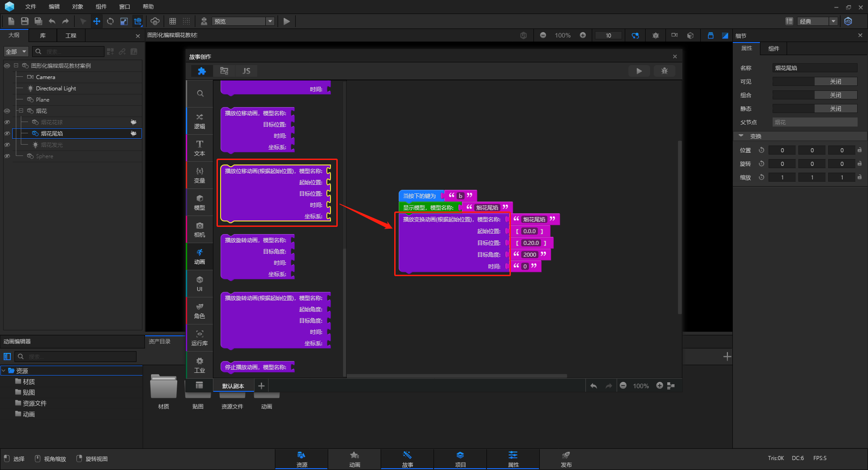Search blocks with the magnifier icon
Image resolution: width=868 pixels, height=470 pixels.
(x=200, y=94)
